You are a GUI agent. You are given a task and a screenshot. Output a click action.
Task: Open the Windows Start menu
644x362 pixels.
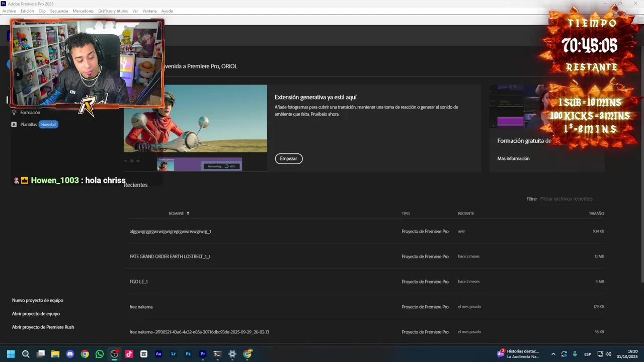(11, 354)
